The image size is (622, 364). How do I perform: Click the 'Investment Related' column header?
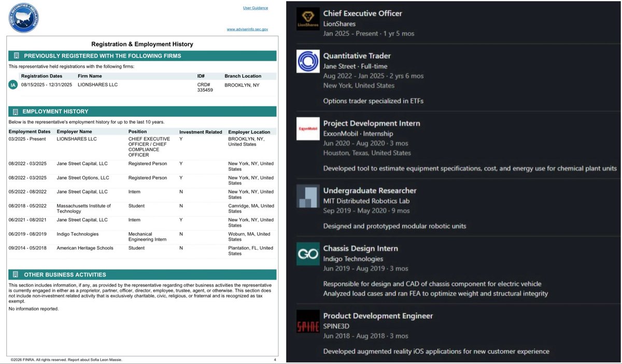pos(201,132)
